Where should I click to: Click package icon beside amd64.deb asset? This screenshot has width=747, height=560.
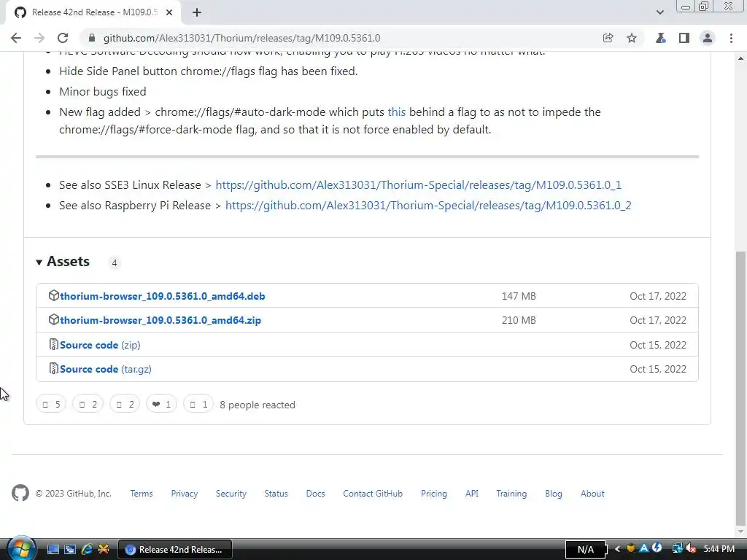click(53, 296)
